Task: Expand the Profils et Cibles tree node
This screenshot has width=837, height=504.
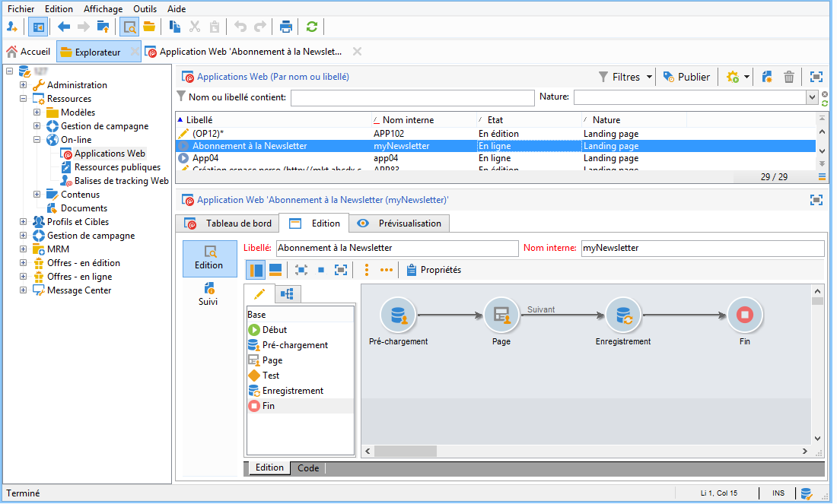Action: (23, 222)
